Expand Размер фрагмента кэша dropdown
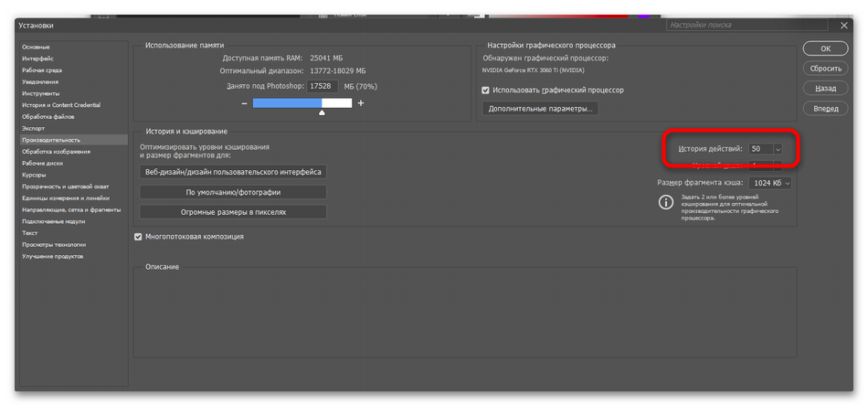 pyautogui.click(x=787, y=183)
